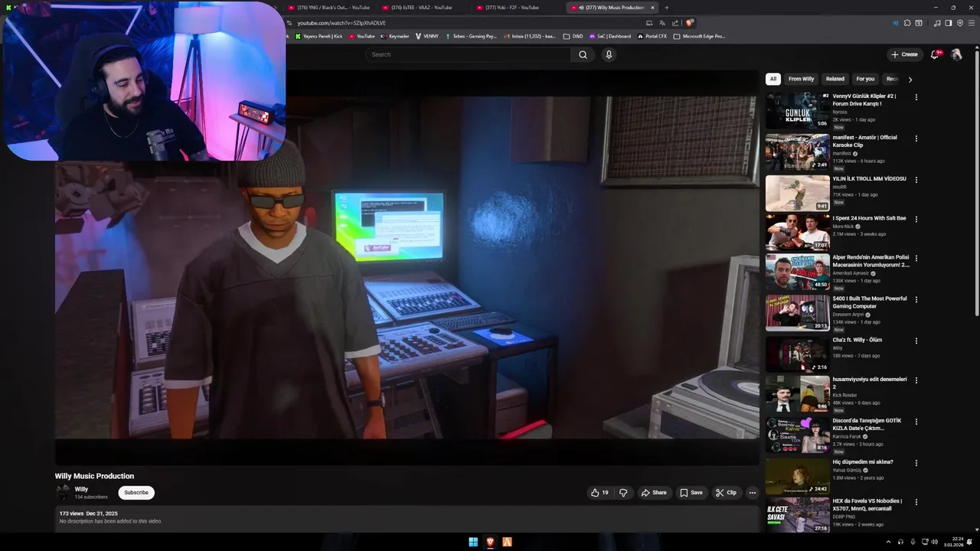
Task: Open the Hiç düşmedim mi aklına? thumbnail
Action: (x=797, y=475)
